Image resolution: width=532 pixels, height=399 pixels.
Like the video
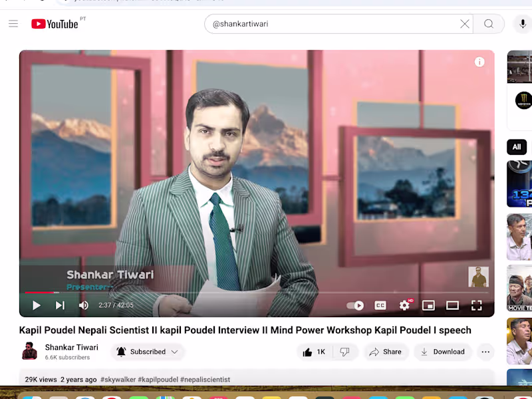[x=314, y=352]
